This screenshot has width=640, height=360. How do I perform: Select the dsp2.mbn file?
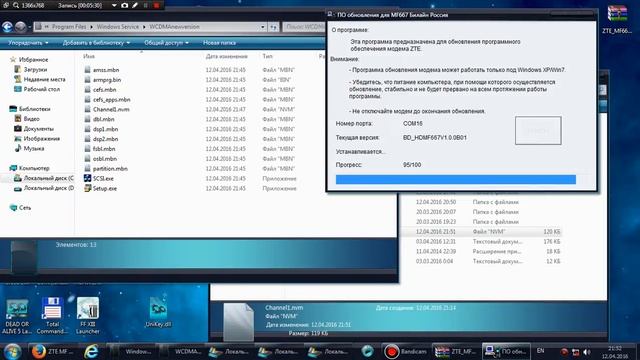[x=105, y=139]
